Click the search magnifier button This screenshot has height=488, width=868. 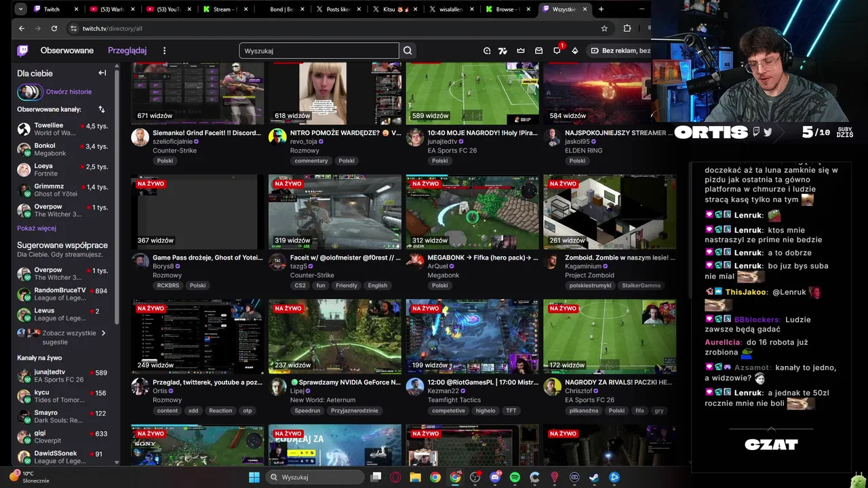pyautogui.click(x=408, y=51)
